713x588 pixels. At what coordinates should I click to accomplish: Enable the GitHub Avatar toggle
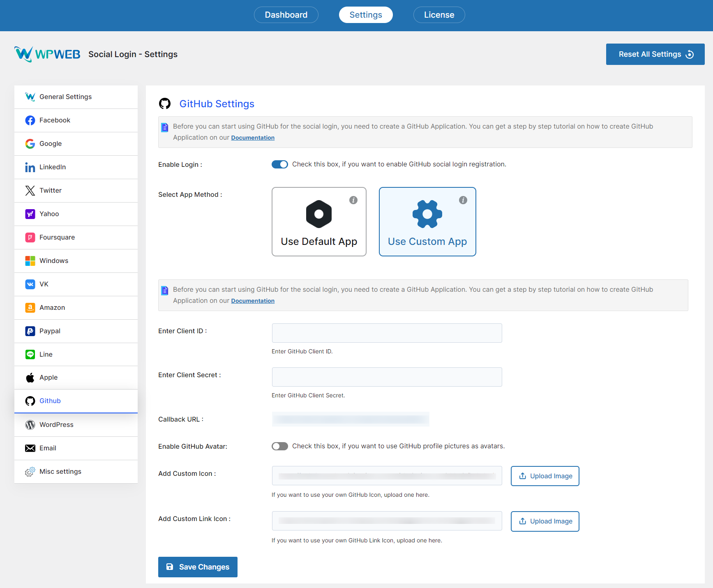(280, 446)
